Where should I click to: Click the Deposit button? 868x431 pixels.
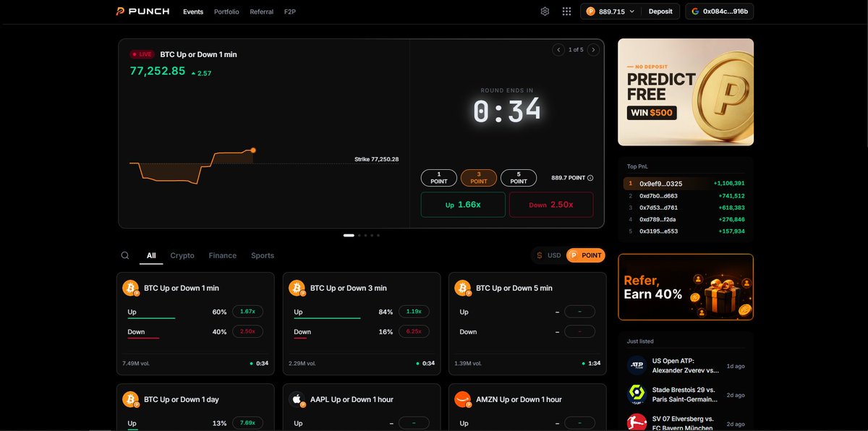[x=660, y=12]
